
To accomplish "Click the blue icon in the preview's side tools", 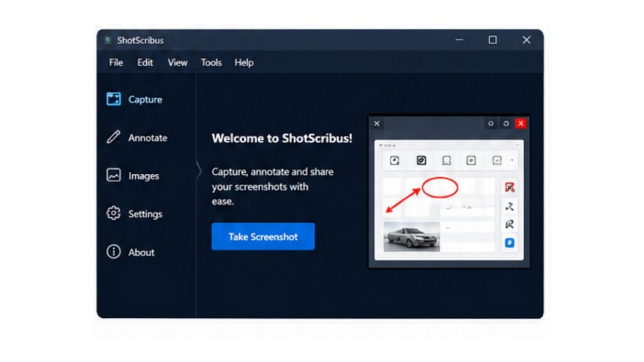I will 509,243.
